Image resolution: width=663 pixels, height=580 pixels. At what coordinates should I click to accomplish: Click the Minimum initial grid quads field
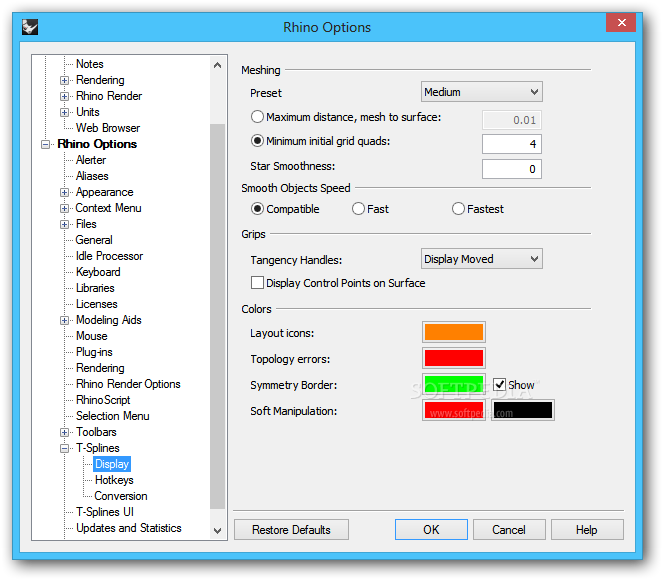[512, 144]
